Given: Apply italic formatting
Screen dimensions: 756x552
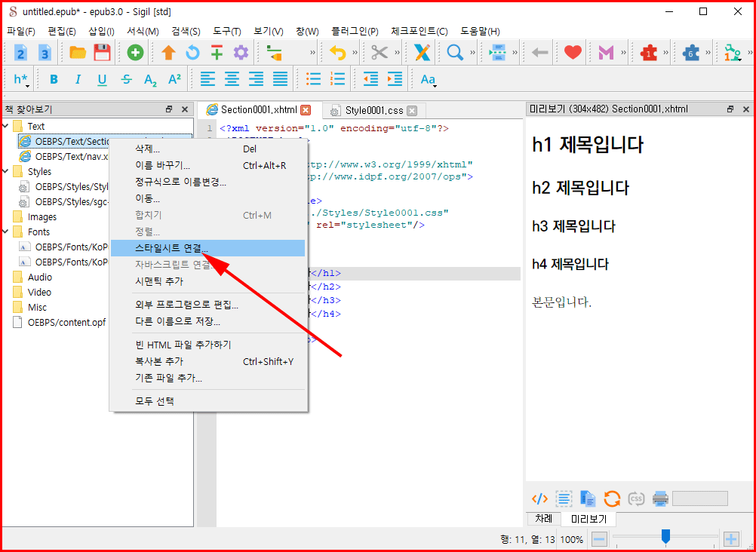Looking at the screenshot, I should tap(78, 79).
